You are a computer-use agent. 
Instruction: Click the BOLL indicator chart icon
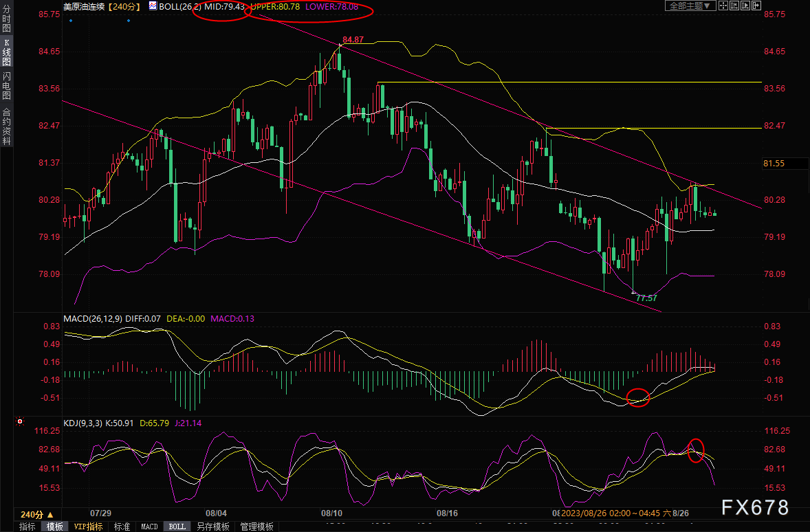(x=152, y=5)
